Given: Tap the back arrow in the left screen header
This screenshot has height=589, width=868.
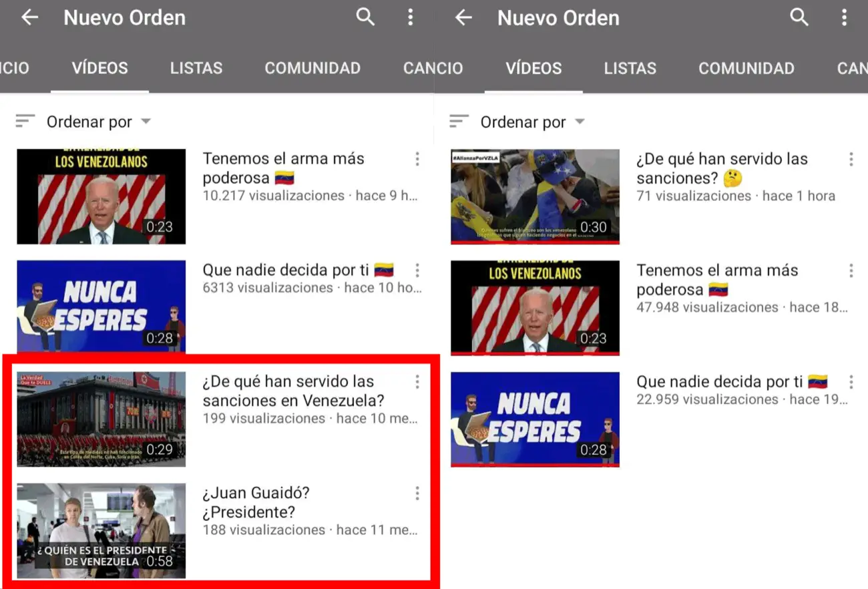Looking at the screenshot, I should (x=30, y=18).
